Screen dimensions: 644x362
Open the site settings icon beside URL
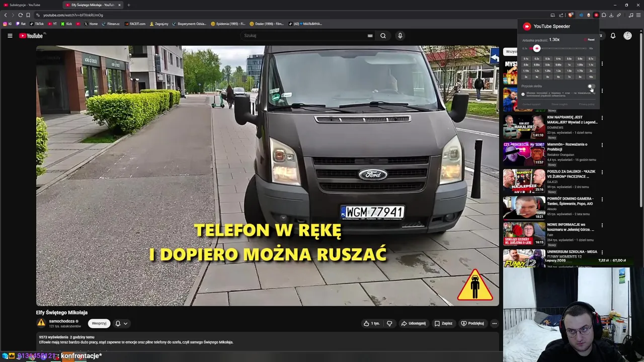tap(38, 15)
